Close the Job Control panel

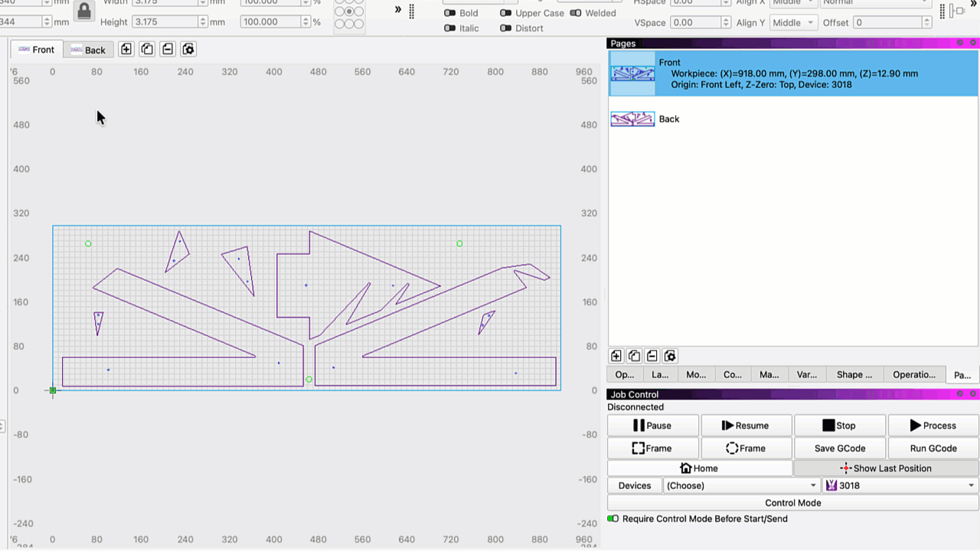pyautogui.click(x=974, y=394)
